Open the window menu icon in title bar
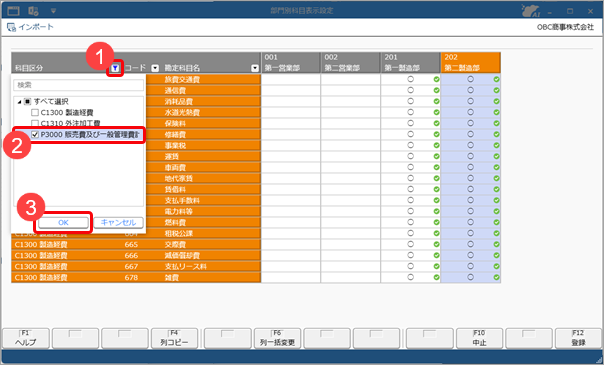This screenshot has width=604, height=365. pyautogui.click(x=13, y=11)
